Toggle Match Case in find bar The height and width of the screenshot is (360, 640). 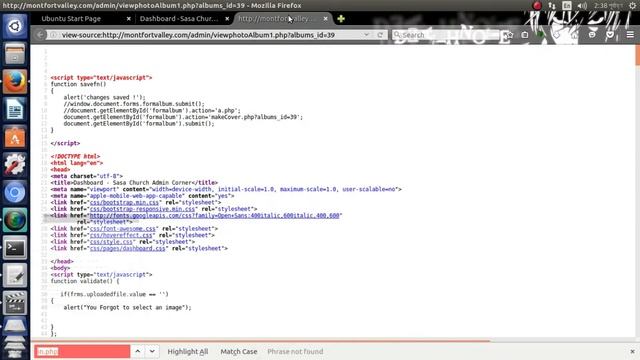(239, 351)
